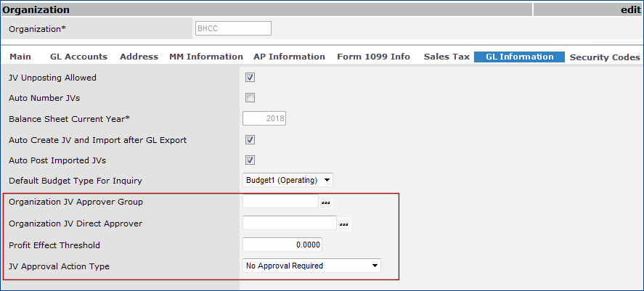Enable Auto Number JVs checkbox
This screenshot has width=644, height=291.
click(x=250, y=98)
